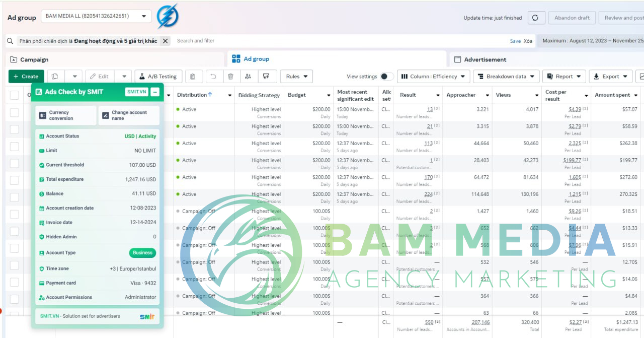Check the fifth row's checkbox
Screen dimensions: 644x338
tap(15, 180)
